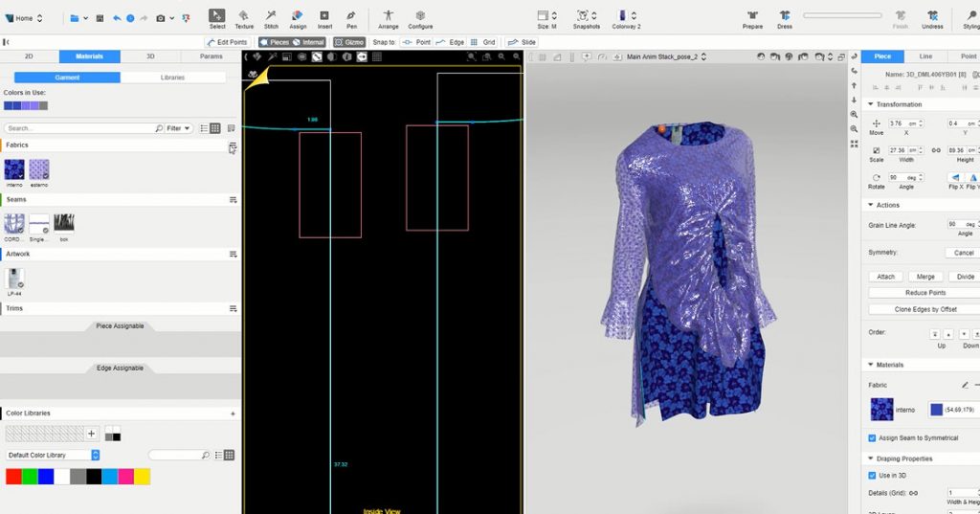Pick the red color swatch
Screen dimensions: 980x514
13,477
